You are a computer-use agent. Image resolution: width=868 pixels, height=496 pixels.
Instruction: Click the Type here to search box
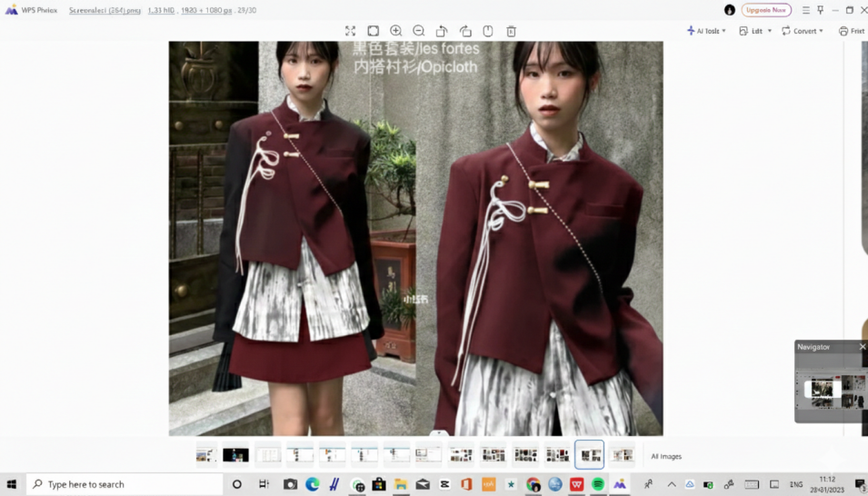[x=124, y=484]
